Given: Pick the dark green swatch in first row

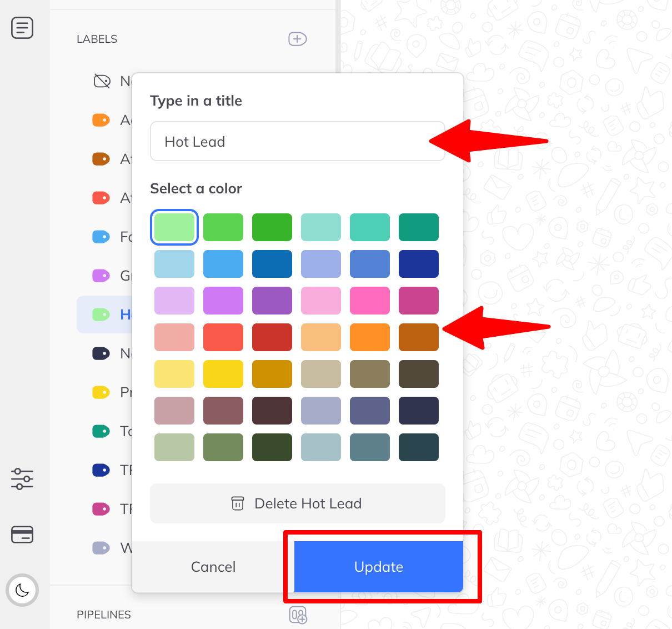Looking at the screenshot, I should (x=272, y=227).
